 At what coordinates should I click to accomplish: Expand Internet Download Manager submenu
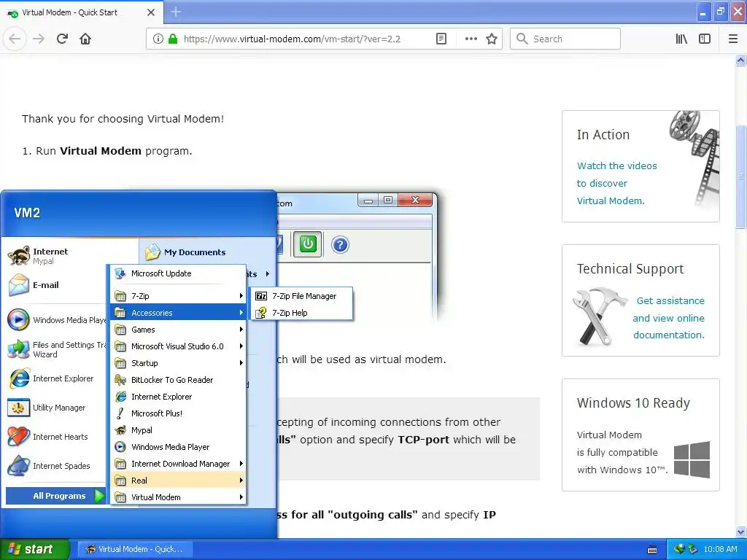click(179, 463)
